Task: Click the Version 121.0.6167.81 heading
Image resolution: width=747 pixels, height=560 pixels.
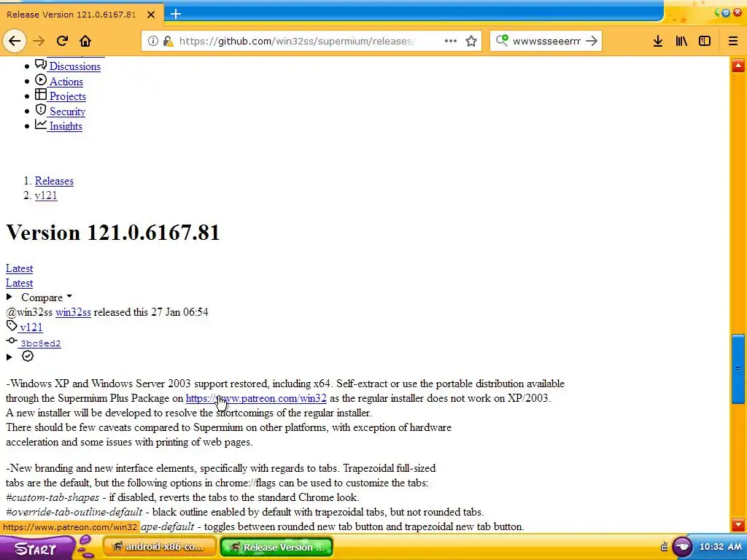Action: (113, 233)
